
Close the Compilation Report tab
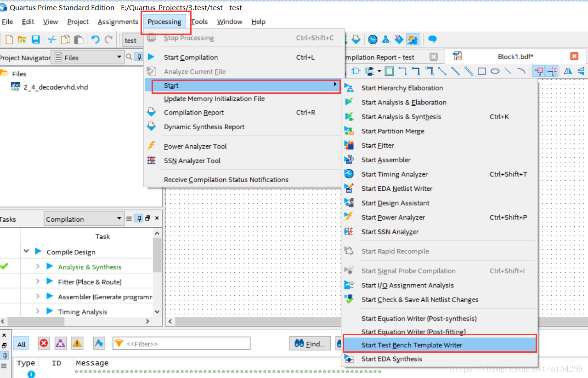click(x=433, y=57)
